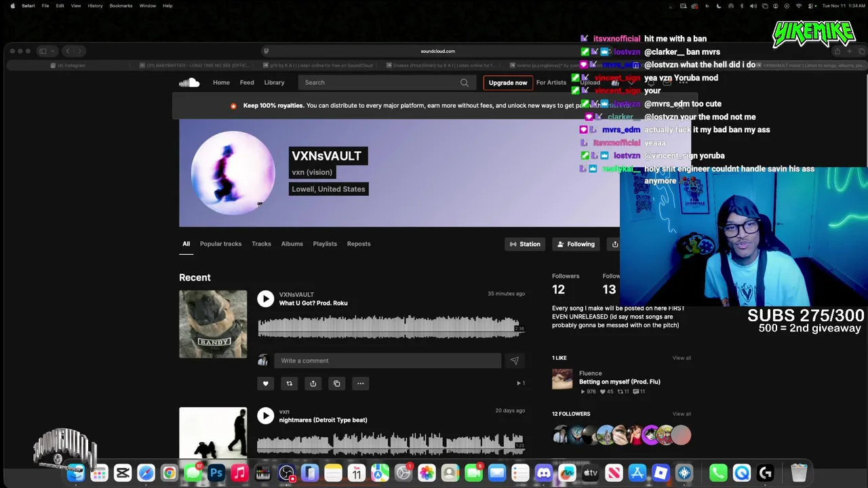Open Apple Music from the dock

point(239,472)
